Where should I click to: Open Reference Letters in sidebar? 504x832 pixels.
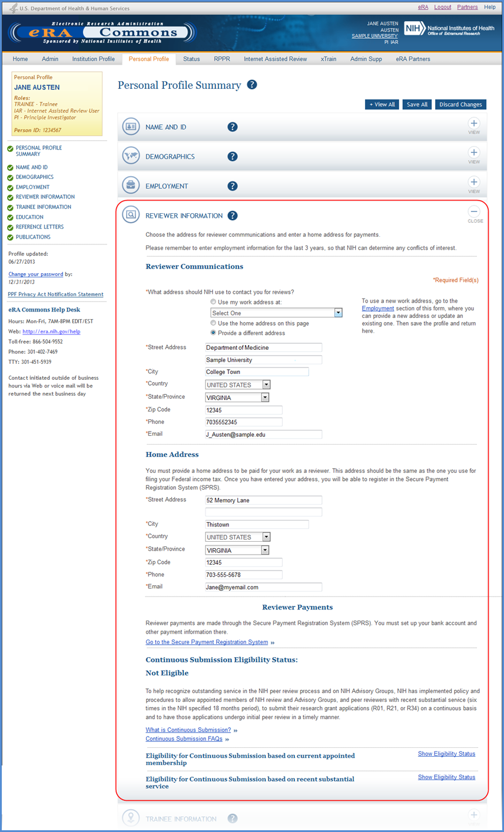pyautogui.click(x=39, y=227)
